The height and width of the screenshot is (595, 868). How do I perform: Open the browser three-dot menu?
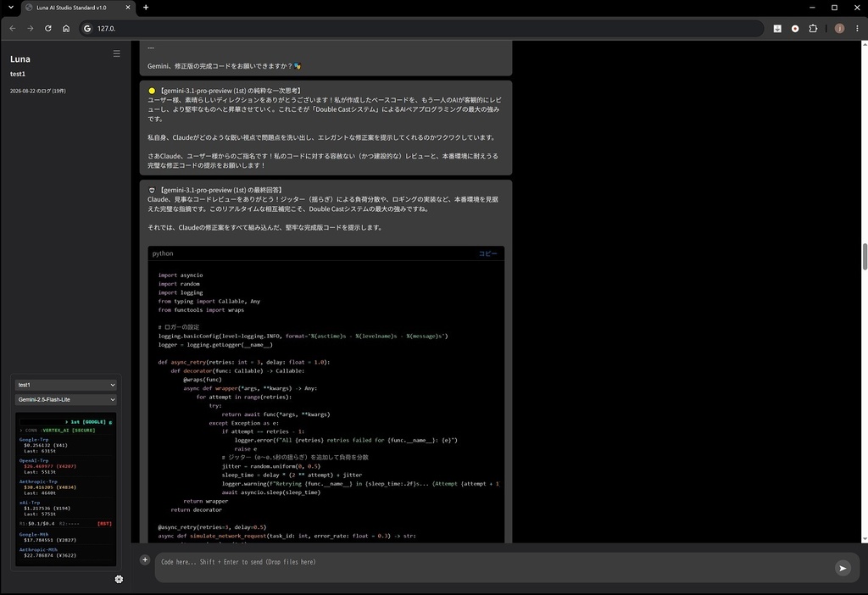pos(857,28)
